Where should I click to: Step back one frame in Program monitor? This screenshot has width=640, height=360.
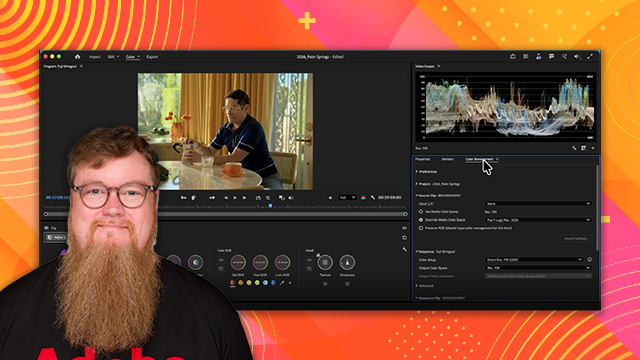226,198
